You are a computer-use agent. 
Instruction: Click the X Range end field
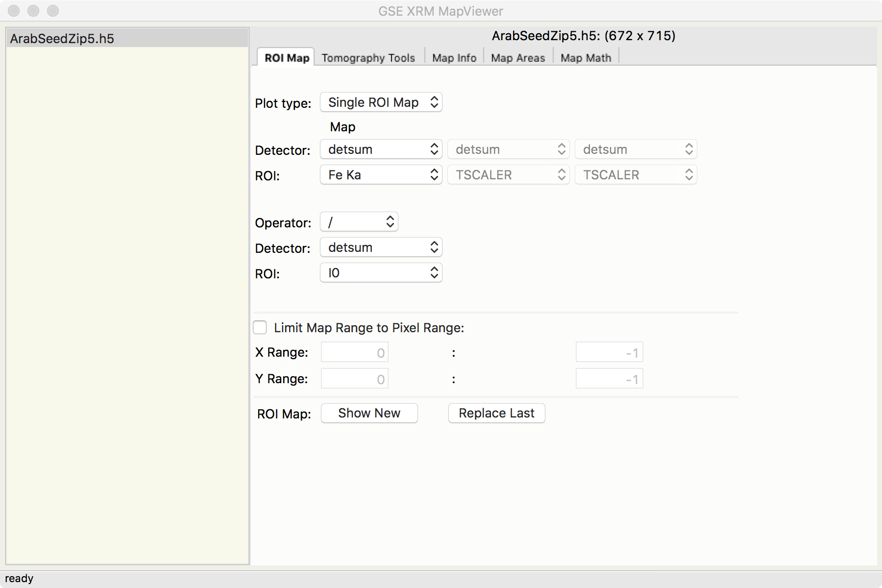(609, 352)
